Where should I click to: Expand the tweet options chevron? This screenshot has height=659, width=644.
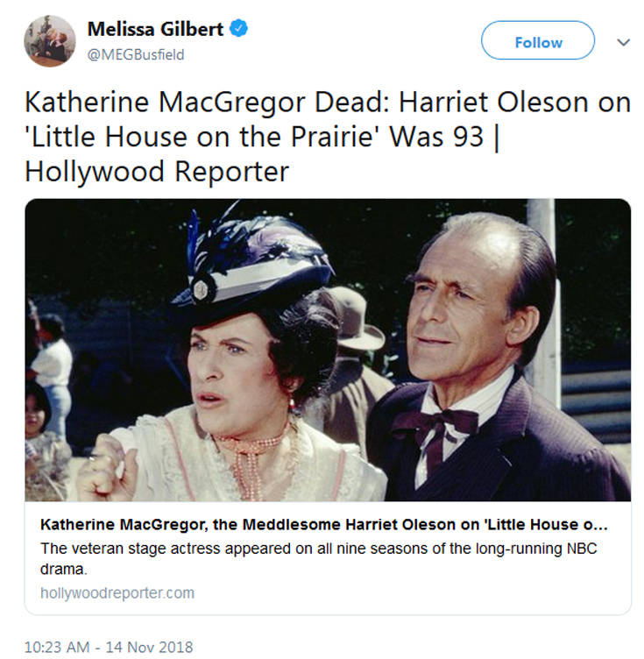tap(624, 41)
